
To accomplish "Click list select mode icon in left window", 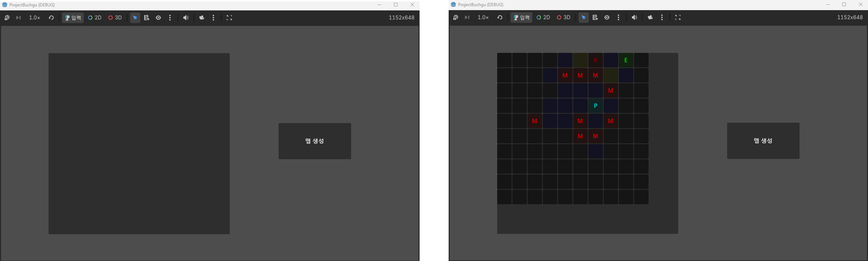I will [146, 18].
